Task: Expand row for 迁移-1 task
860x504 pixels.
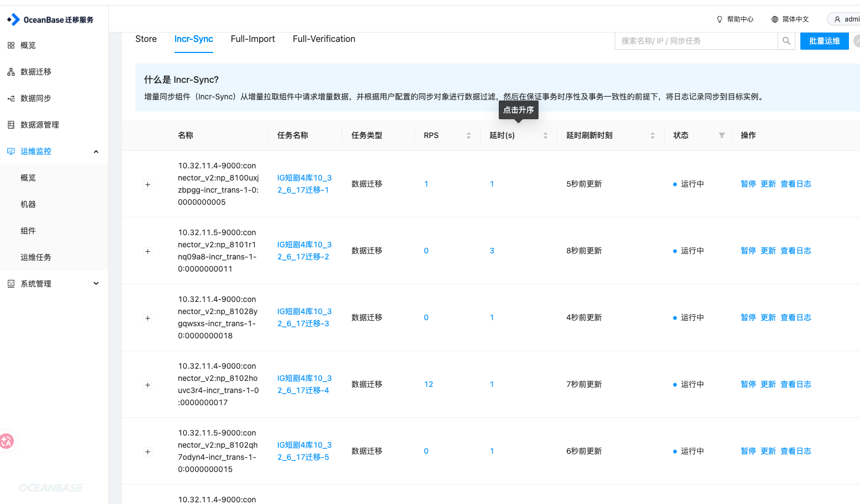Action: pos(147,184)
